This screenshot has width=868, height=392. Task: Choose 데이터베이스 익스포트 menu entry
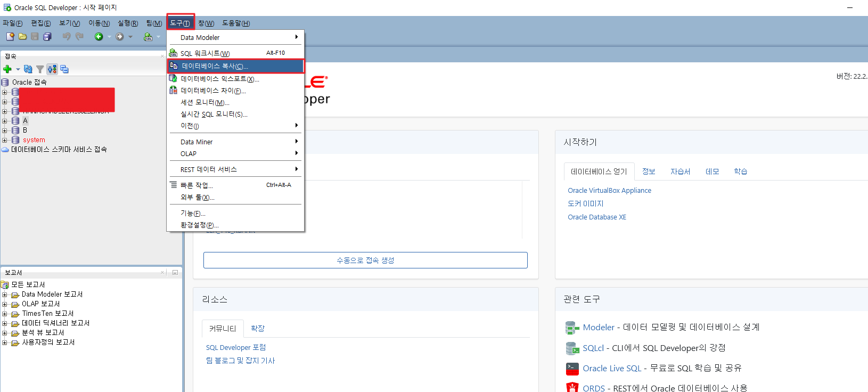pos(235,79)
